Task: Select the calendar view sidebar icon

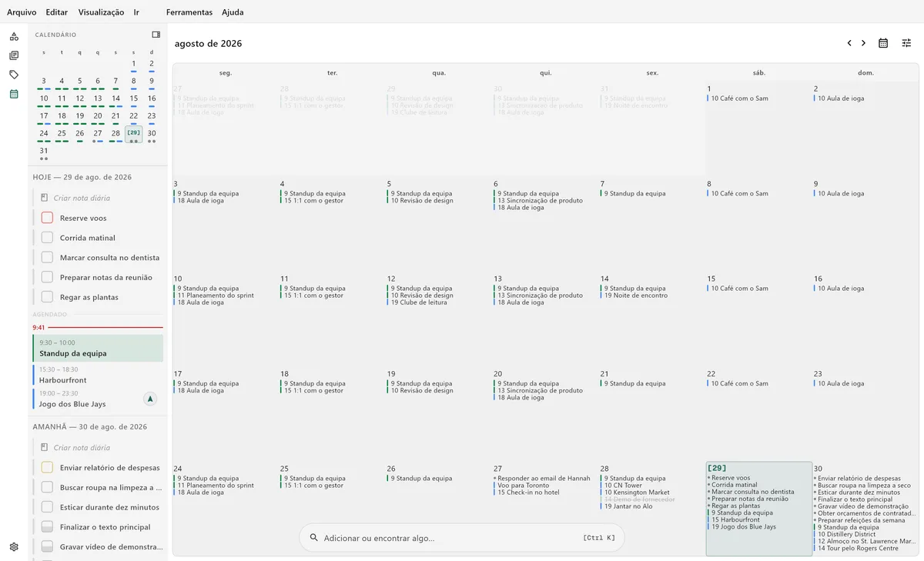Action: [14, 94]
